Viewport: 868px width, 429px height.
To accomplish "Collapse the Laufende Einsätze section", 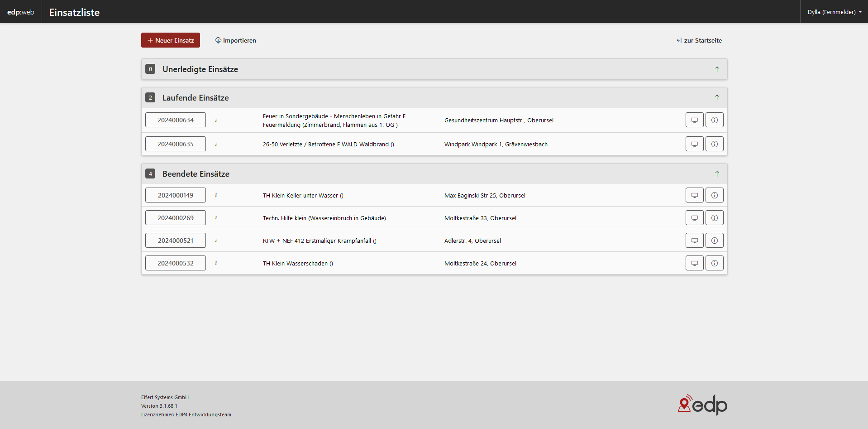I will tap(717, 98).
